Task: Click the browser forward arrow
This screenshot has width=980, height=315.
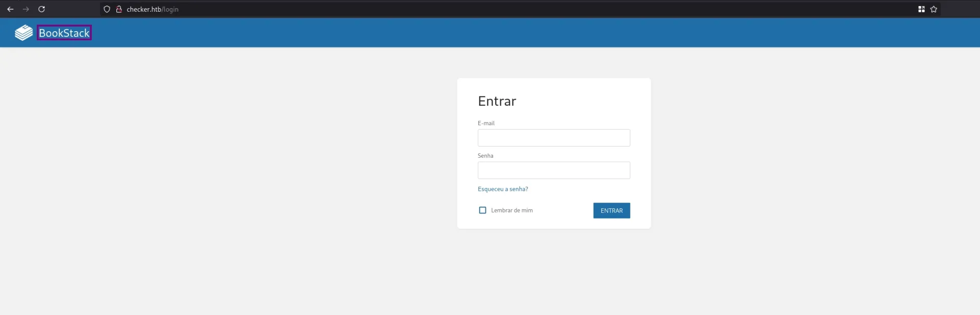Action: 26,9
